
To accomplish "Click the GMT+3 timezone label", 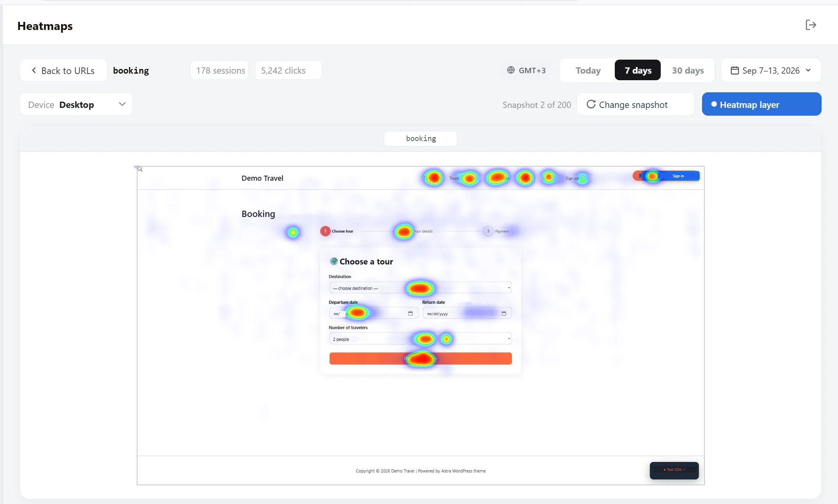I will pyautogui.click(x=532, y=70).
